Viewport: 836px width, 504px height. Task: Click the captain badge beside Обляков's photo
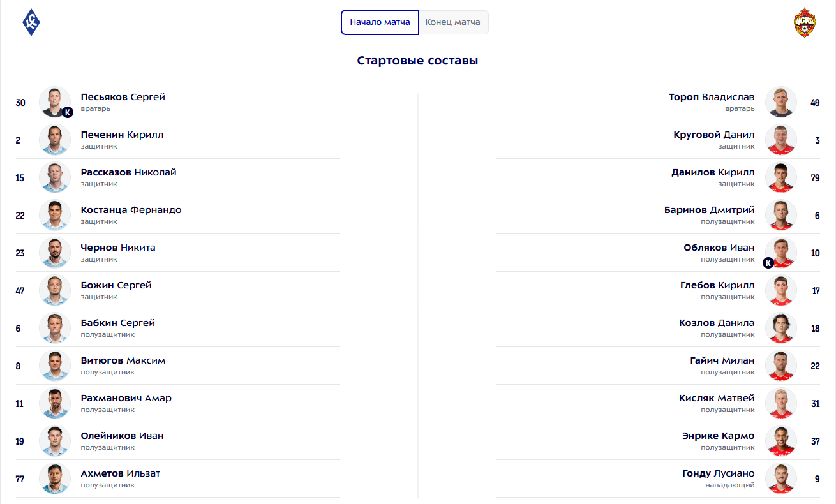(768, 262)
